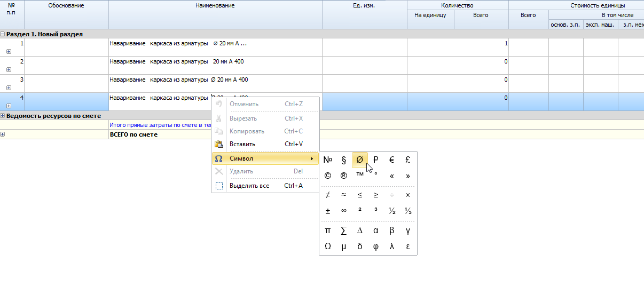The height and width of the screenshot is (302, 644).
Task: Insert the approximately-equal ≈ symbol
Action: [x=344, y=195]
